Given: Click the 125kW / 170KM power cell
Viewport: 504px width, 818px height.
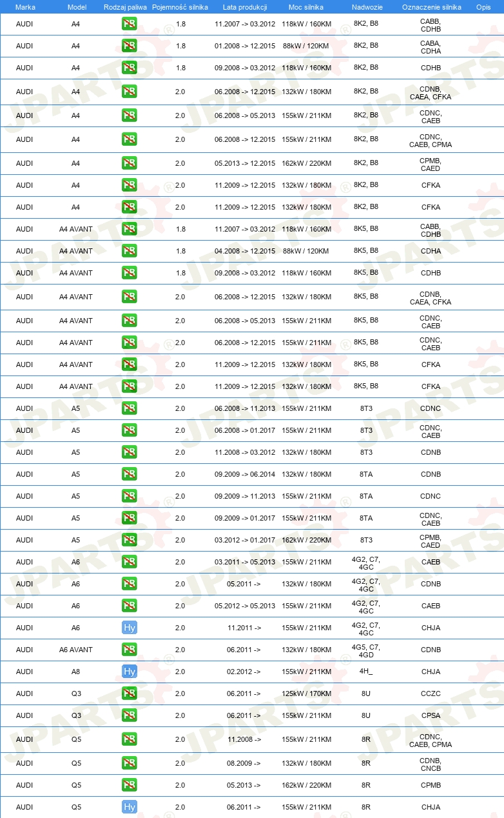Looking at the screenshot, I should coord(306,693).
